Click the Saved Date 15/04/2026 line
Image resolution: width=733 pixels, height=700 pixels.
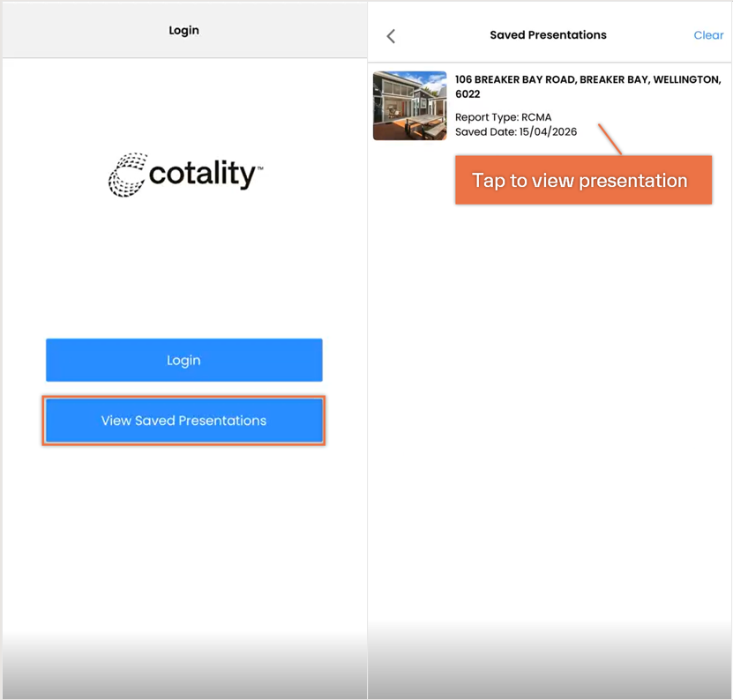click(516, 131)
